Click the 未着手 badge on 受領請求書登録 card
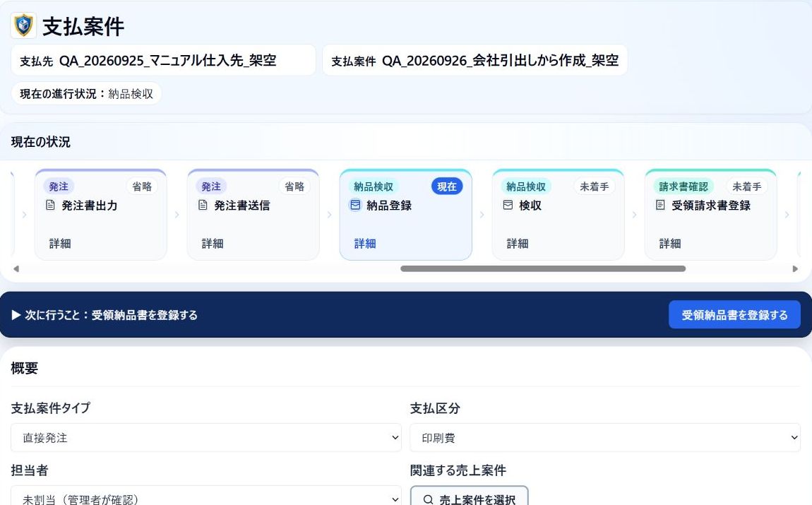The width and height of the screenshot is (812, 505). (747, 186)
